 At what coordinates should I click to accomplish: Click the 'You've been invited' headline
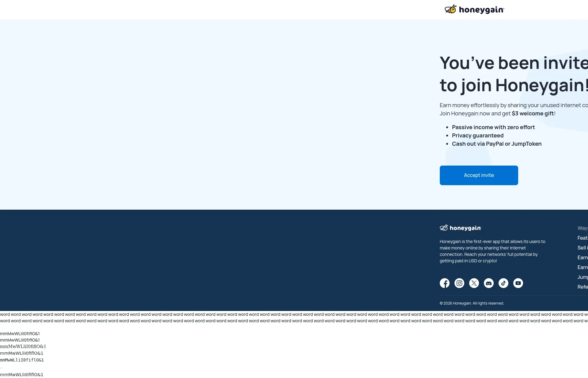click(513, 63)
